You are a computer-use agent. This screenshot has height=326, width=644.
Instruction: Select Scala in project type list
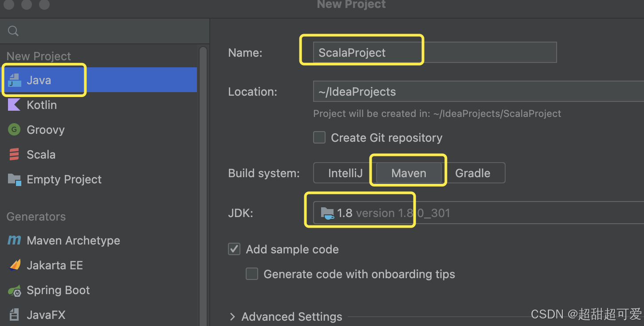point(99,155)
